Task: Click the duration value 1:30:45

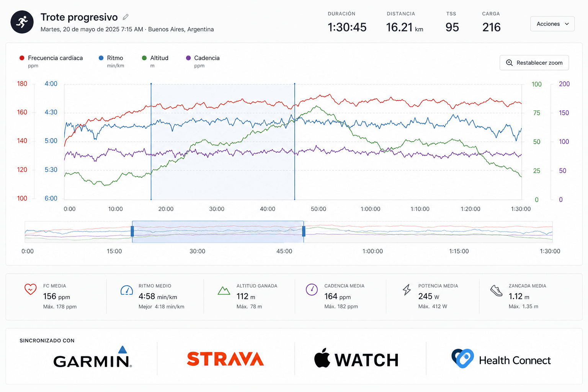Action: pos(347,27)
